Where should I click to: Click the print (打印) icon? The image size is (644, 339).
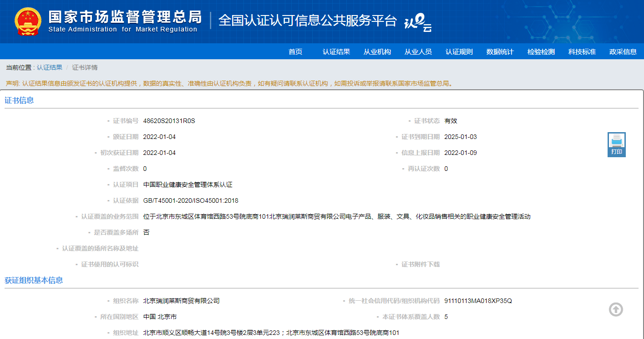(617, 144)
